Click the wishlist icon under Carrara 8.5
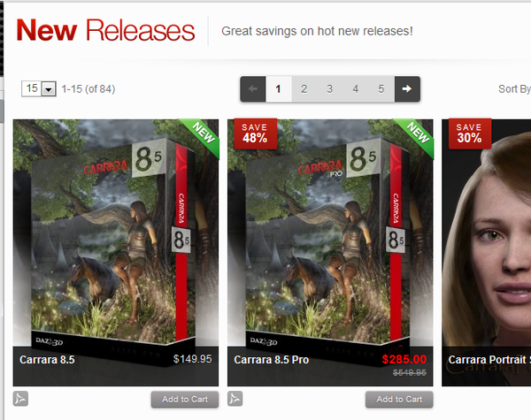The image size is (531, 420). click(20, 399)
